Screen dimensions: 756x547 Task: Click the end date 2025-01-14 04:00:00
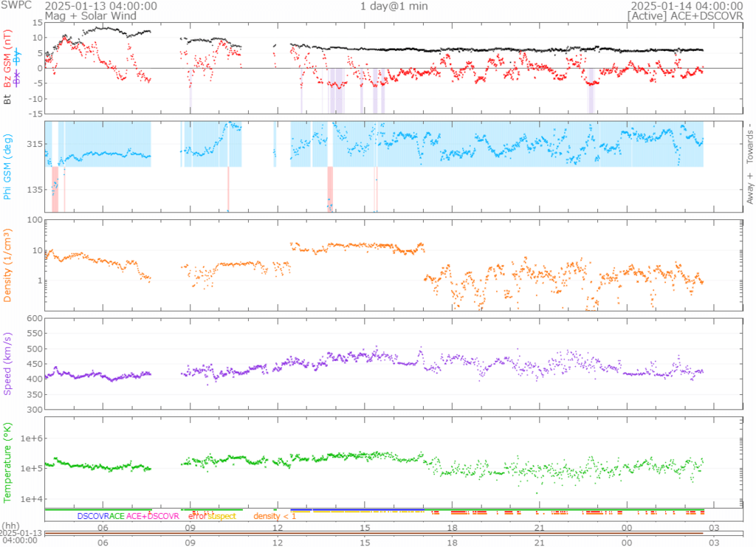tap(696, 6)
